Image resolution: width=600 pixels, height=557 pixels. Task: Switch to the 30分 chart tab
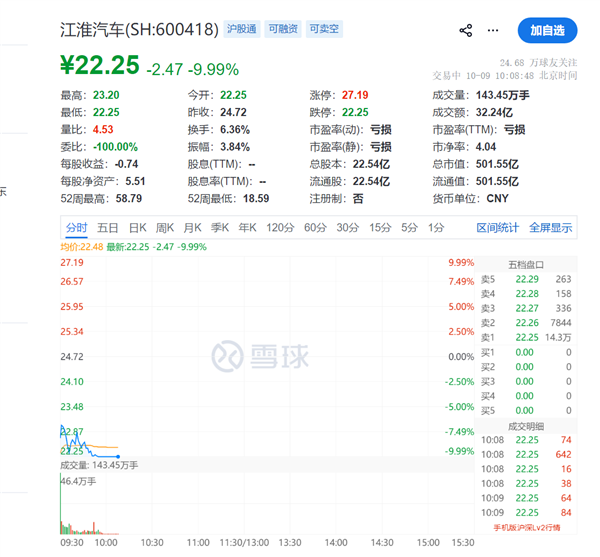(347, 228)
